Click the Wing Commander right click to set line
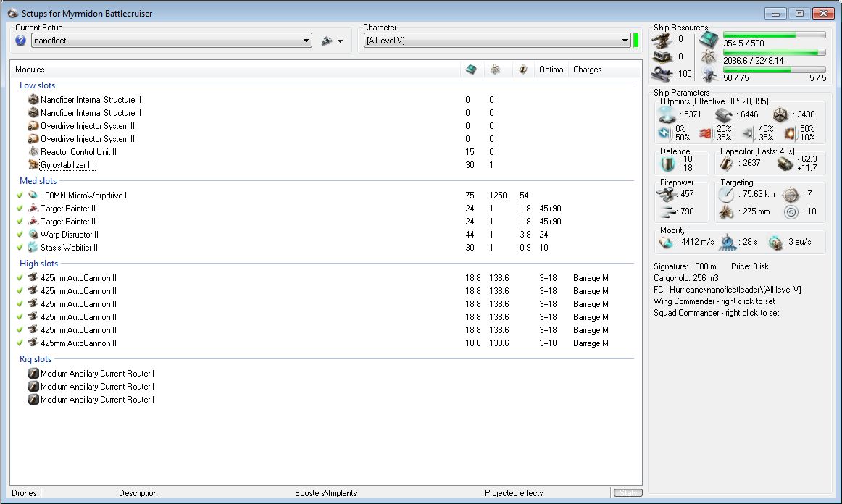 (714, 301)
